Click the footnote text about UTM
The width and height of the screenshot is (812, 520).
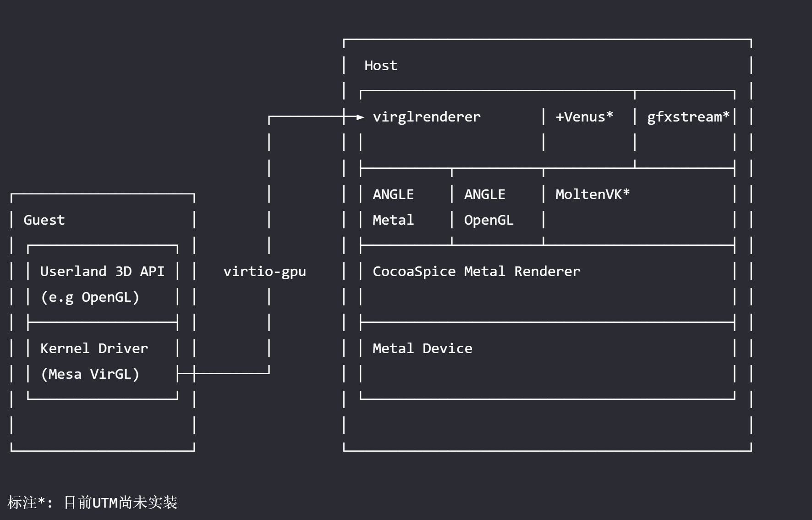coord(120,503)
